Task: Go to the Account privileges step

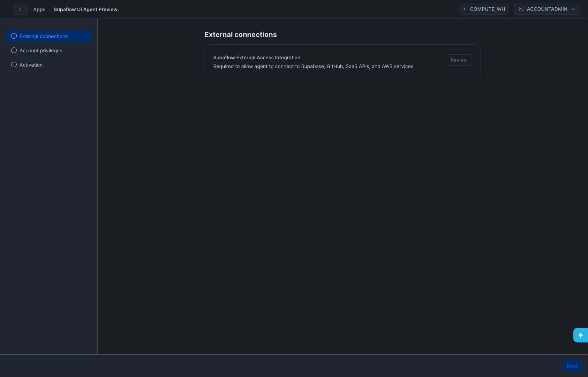Action: [x=41, y=51]
